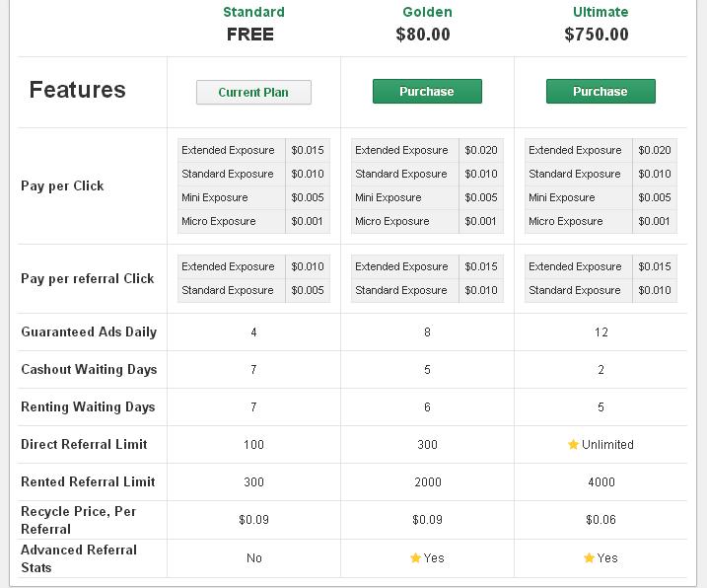This screenshot has width=707, height=588.
Task: Click the star next to Ultimate's Yes
Action: click(589, 558)
